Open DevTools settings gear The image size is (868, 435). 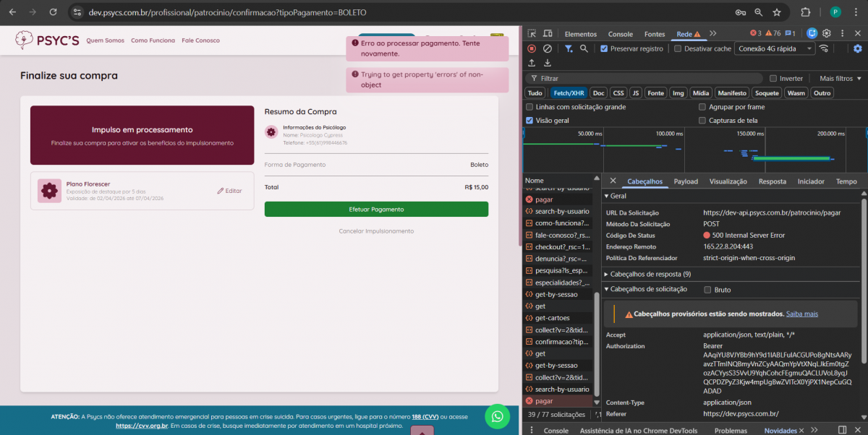pyautogui.click(x=826, y=33)
